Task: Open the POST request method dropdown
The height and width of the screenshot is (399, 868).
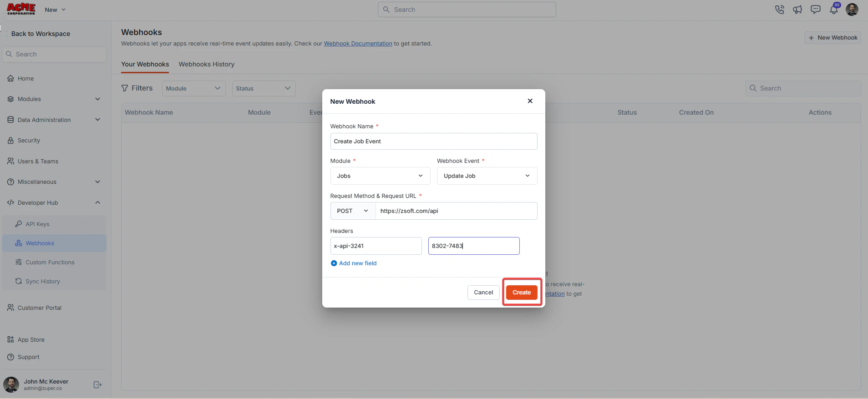Action: (x=353, y=211)
